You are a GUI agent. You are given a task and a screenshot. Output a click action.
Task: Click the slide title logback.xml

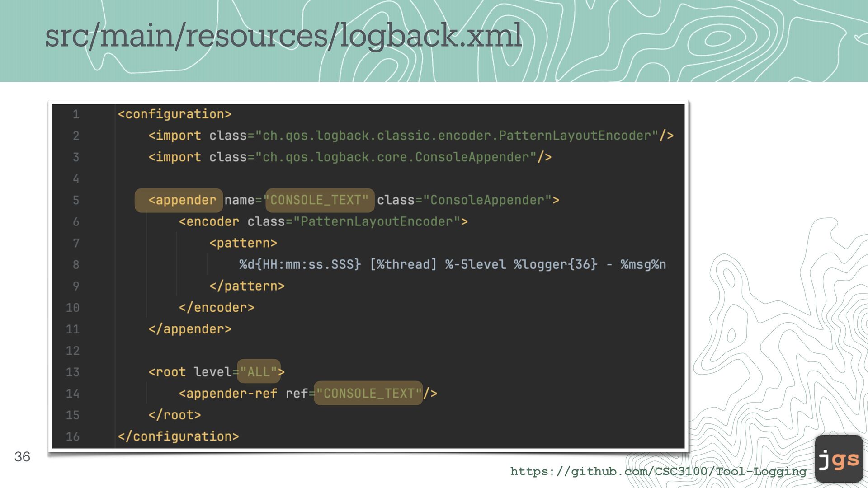coord(283,36)
